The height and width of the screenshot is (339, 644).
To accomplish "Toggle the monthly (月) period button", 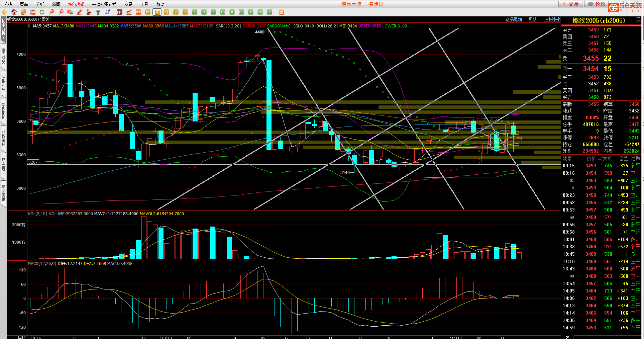I will pyautogui.click(x=167, y=12).
